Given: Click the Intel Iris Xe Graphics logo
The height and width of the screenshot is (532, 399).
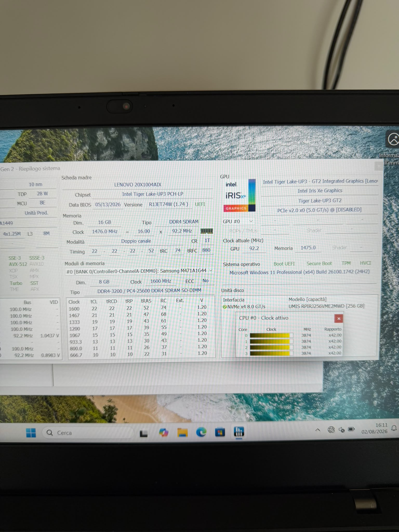Looking at the screenshot, I should [x=240, y=195].
